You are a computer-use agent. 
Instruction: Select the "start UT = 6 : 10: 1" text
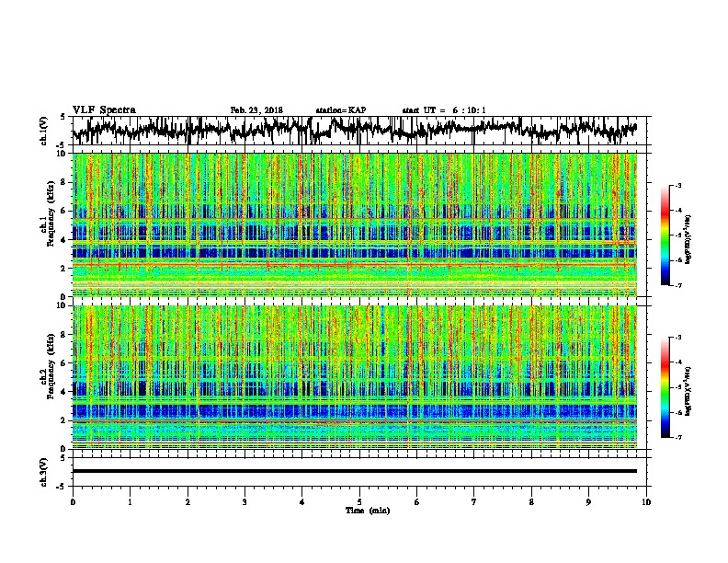(444, 110)
